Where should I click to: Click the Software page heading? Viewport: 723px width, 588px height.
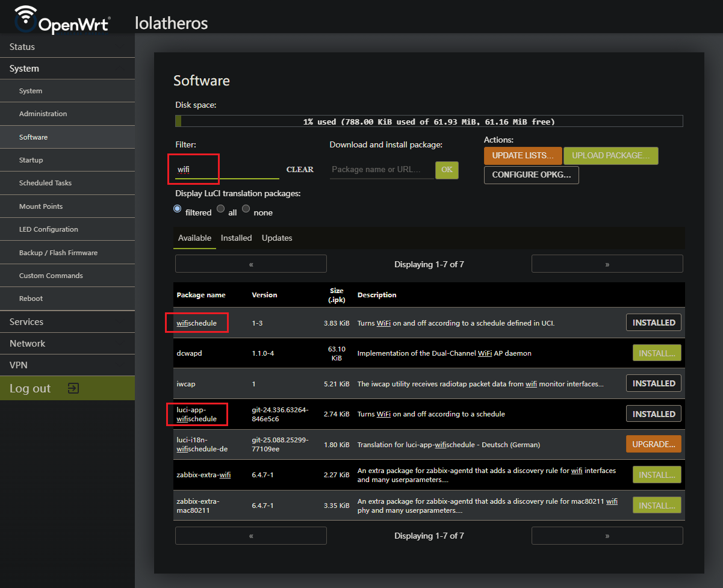pyautogui.click(x=202, y=81)
